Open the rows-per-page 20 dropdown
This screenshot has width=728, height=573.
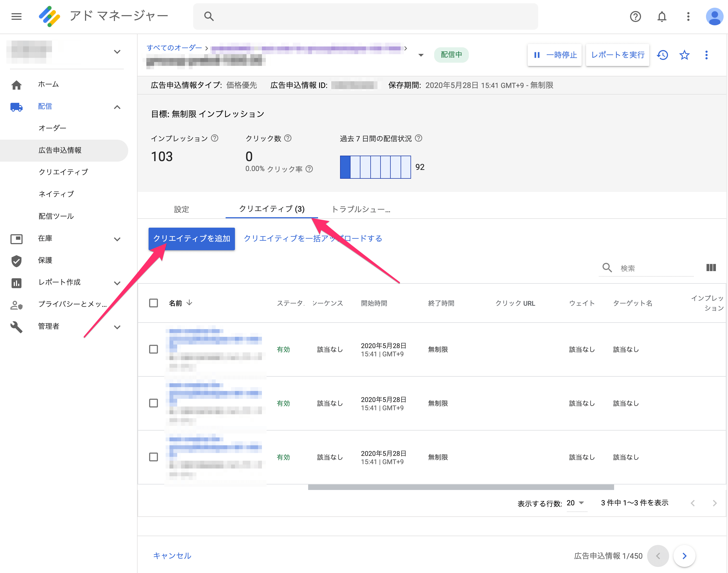point(576,503)
